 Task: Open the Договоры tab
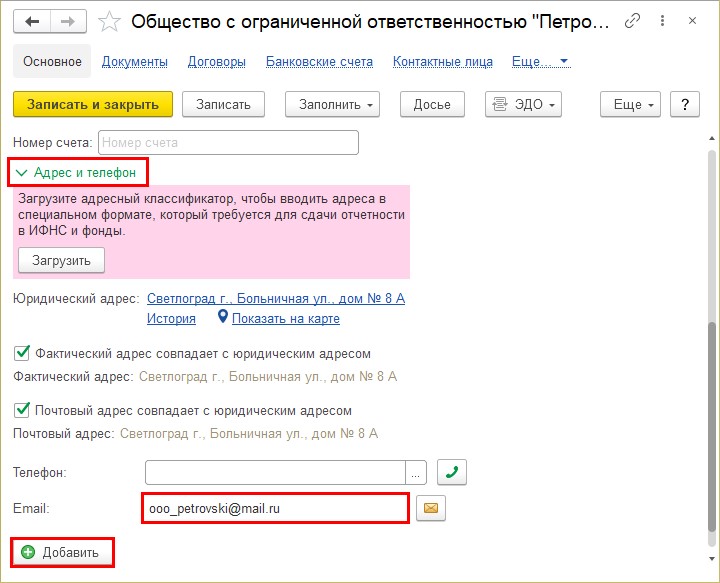pos(216,61)
